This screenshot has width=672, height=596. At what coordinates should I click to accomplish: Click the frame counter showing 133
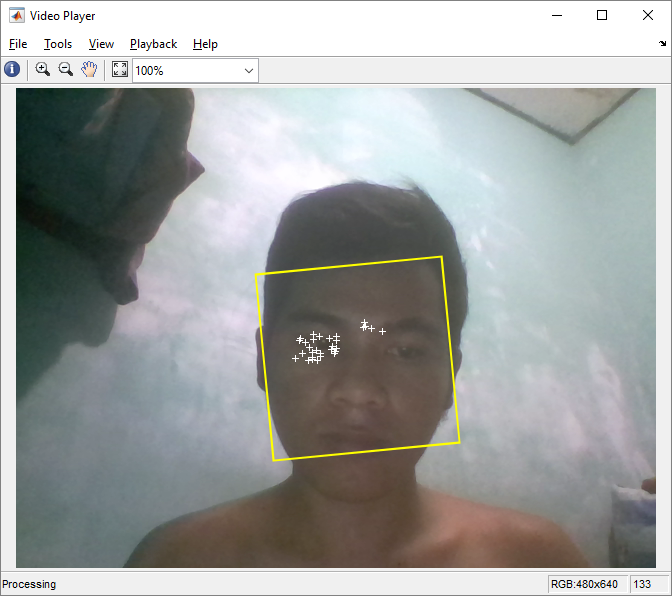pos(642,584)
